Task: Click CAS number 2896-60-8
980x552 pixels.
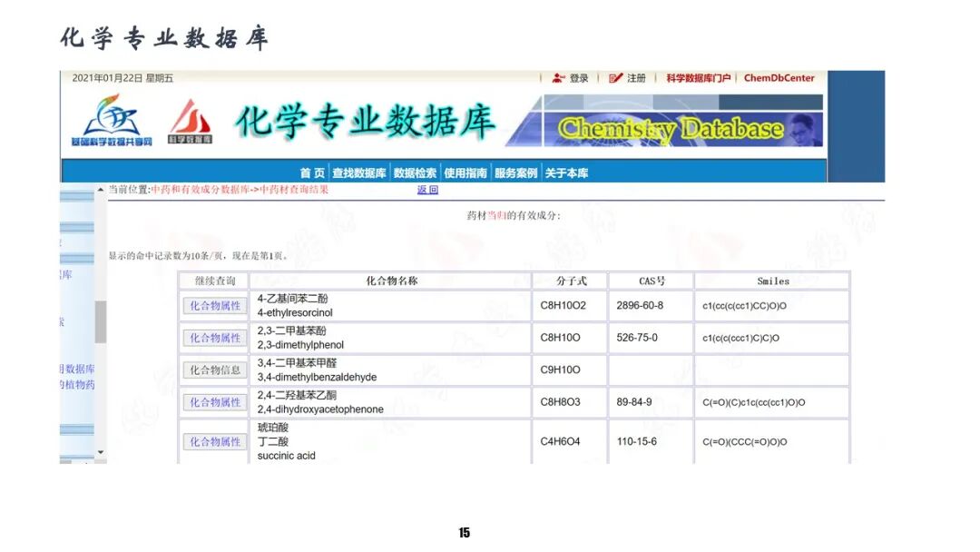Action: [640, 306]
